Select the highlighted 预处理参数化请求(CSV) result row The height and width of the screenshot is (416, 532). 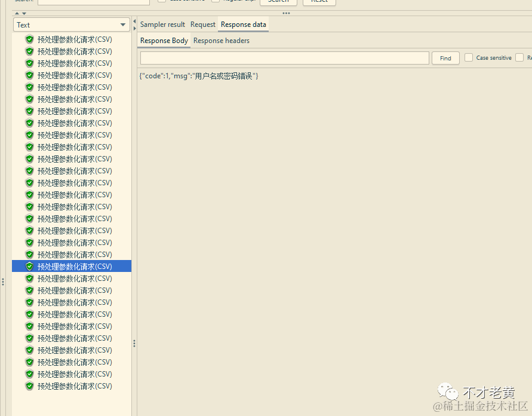click(72, 266)
